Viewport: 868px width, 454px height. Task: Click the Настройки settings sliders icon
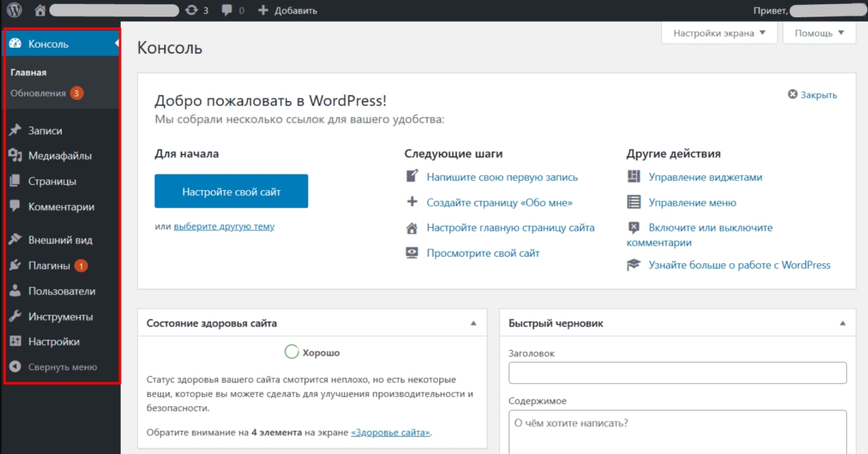[15, 342]
